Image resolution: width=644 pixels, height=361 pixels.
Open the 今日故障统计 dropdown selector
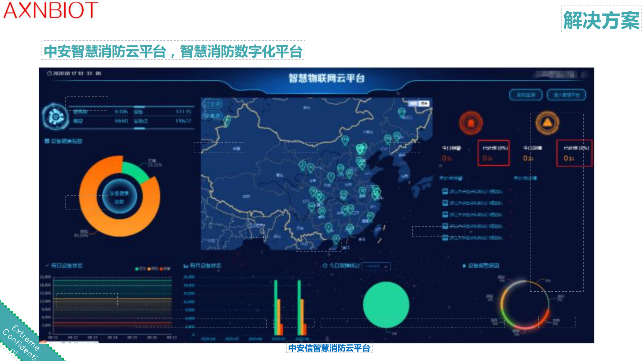click(x=376, y=266)
